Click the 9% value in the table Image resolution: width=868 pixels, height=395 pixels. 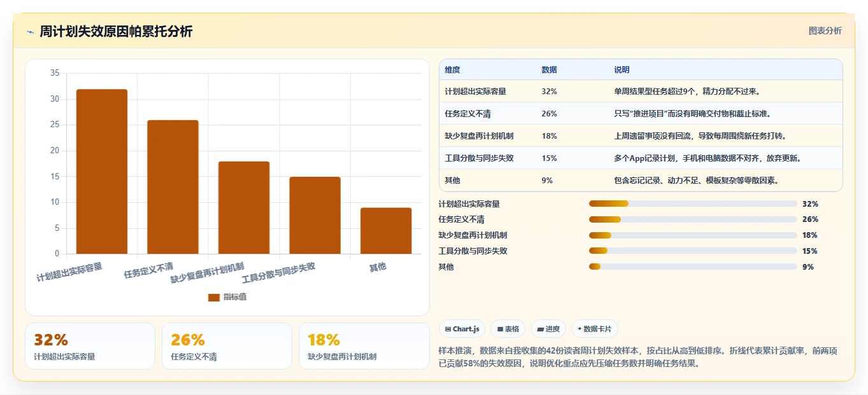547,181
